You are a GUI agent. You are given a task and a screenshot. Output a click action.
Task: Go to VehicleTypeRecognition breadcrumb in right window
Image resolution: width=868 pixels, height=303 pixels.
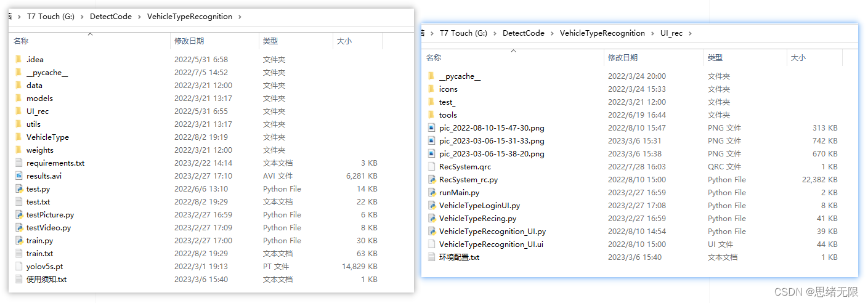point(602,33)
